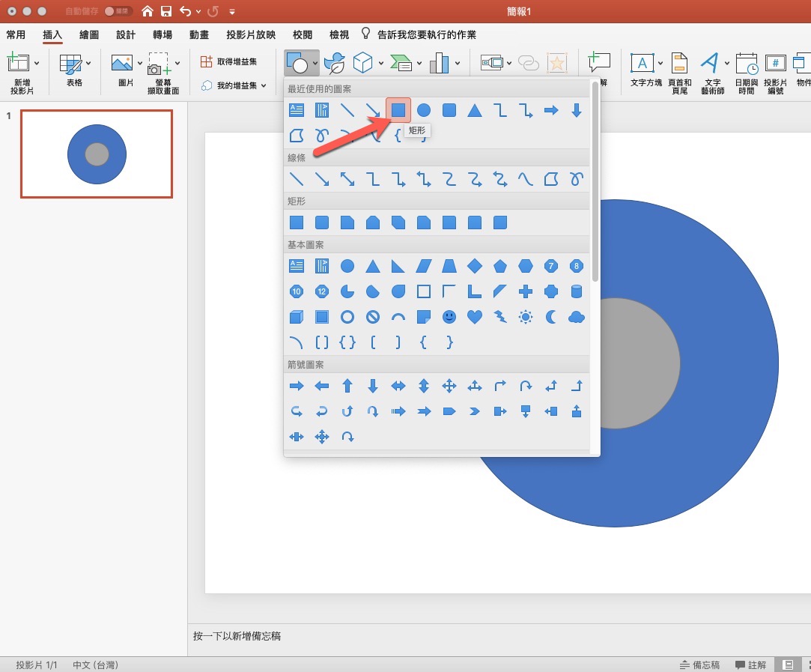
Task: Expand the 表格 table dropdown
Action: pyautogui.click(x=89, y=63)
